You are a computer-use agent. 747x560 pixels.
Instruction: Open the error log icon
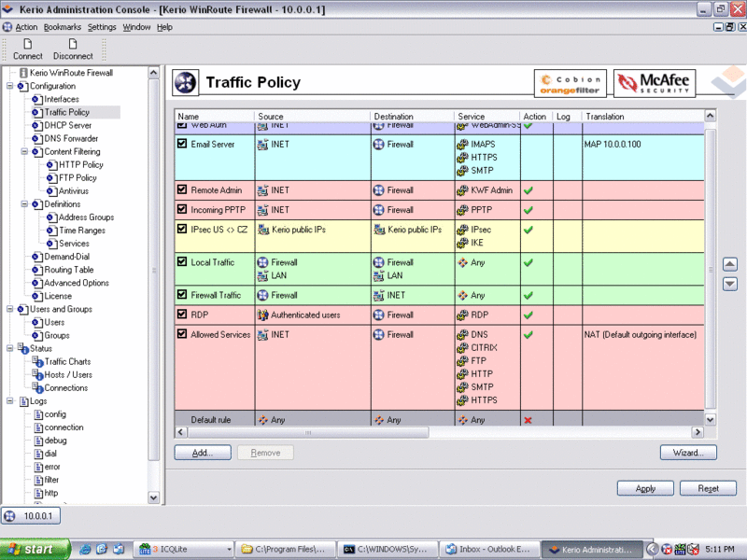point(38,467)
